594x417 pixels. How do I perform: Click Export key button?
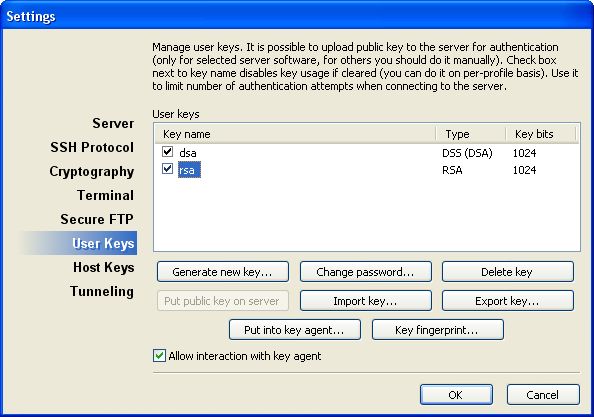tap(508, 301)
